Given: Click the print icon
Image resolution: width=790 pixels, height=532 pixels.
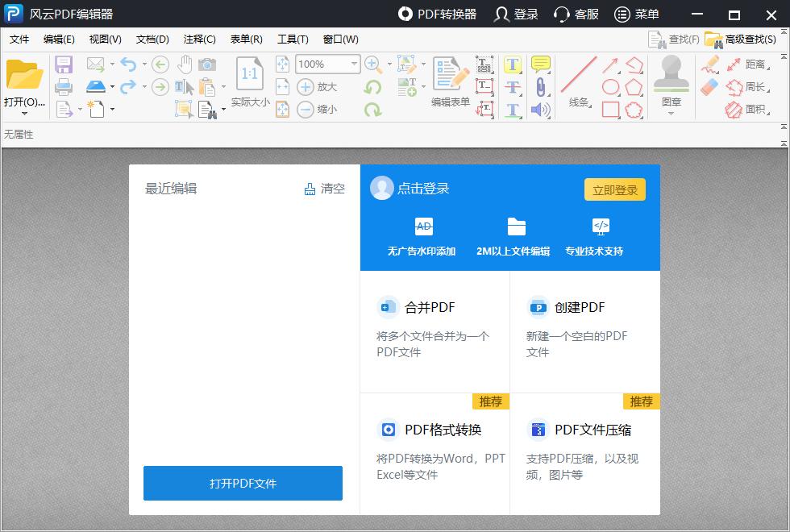Looking at the screenshot, I should (64, 86).
